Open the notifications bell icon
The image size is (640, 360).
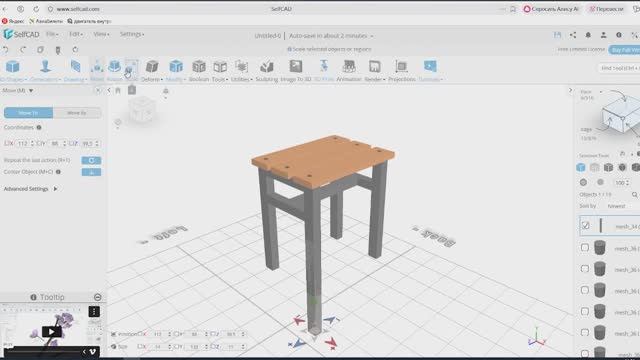coord(588,35)
